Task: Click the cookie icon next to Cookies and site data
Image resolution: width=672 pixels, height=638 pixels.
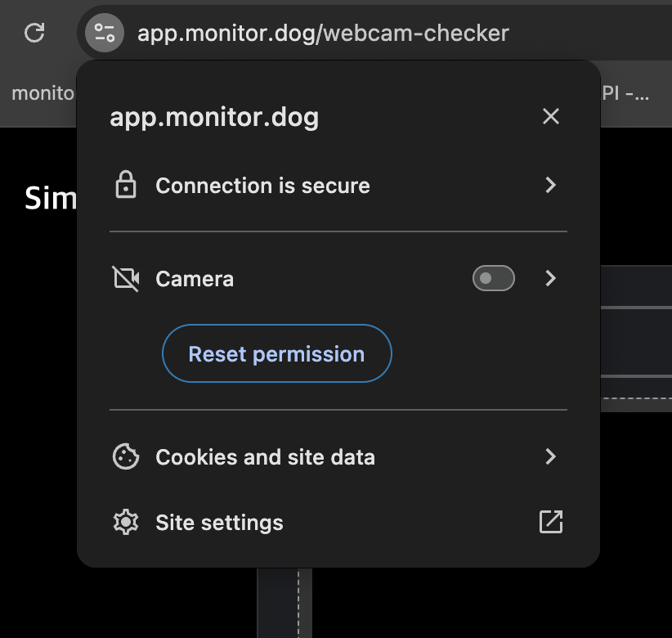Action: [x=126, y=456]
